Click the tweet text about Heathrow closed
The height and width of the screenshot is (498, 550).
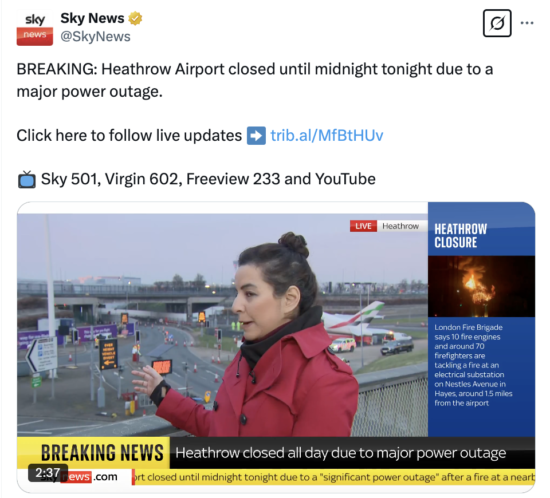[x=255, y=80]
